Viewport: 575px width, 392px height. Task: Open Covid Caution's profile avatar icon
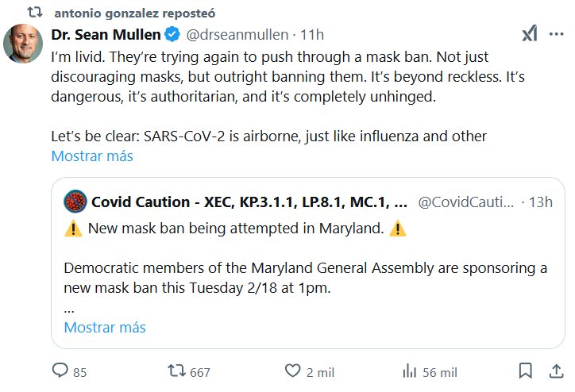point(75,202)
